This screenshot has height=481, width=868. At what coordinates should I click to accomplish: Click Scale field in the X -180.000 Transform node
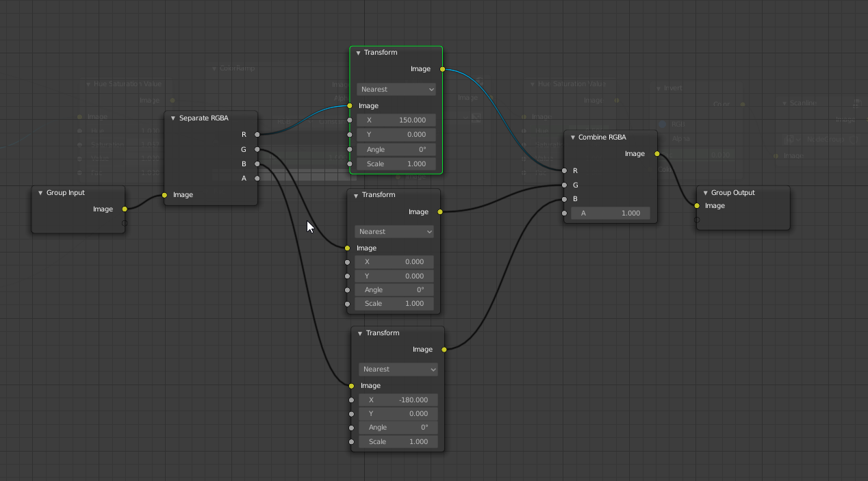pos(398,441)
